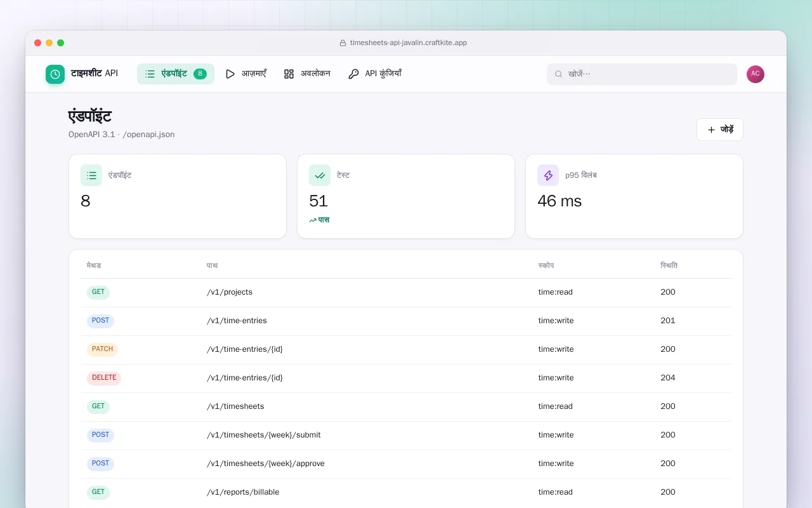This screenshot has width=812, height=508.
Task: Switch to the API कुंजियाँ tab
Action: click(x=375, y=74)
